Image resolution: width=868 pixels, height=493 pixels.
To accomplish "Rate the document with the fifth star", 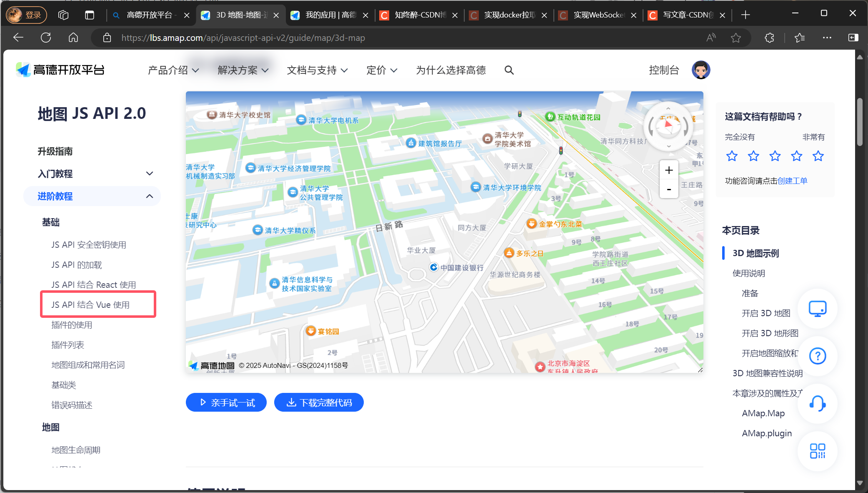I will click(x=818, y=156).
